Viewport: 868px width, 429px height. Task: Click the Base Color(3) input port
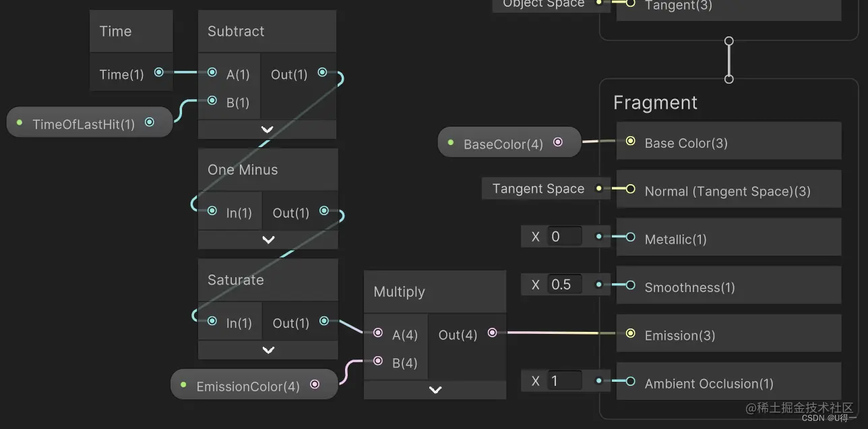tap(630, 141)
